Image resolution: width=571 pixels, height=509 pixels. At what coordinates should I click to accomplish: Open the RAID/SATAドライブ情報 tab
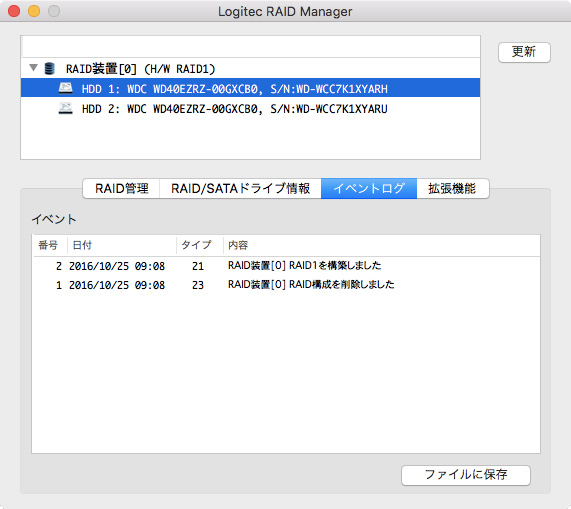[240, 188]
